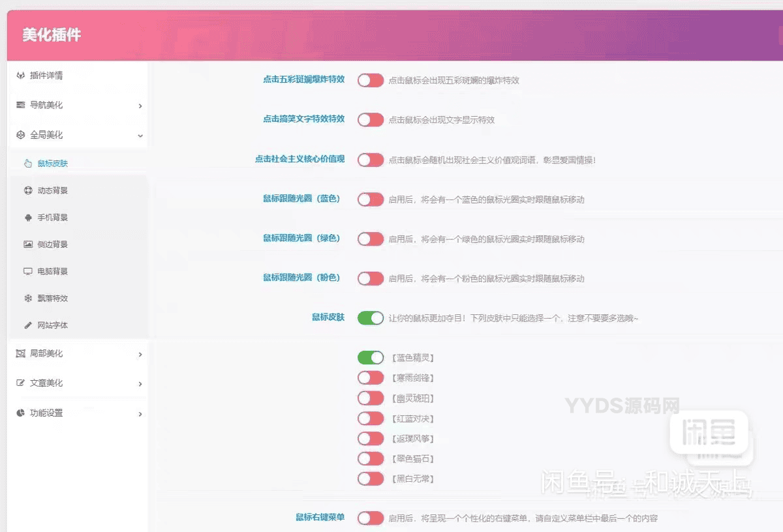The width and height of the screenshot is (783, 532).
Task: Expand 导航美化 chevron arrow
Action: (x=140, y=106)
